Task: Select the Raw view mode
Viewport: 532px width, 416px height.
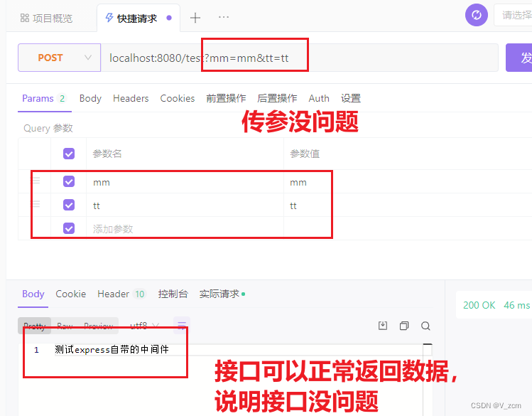Action: tap(65, 326)
